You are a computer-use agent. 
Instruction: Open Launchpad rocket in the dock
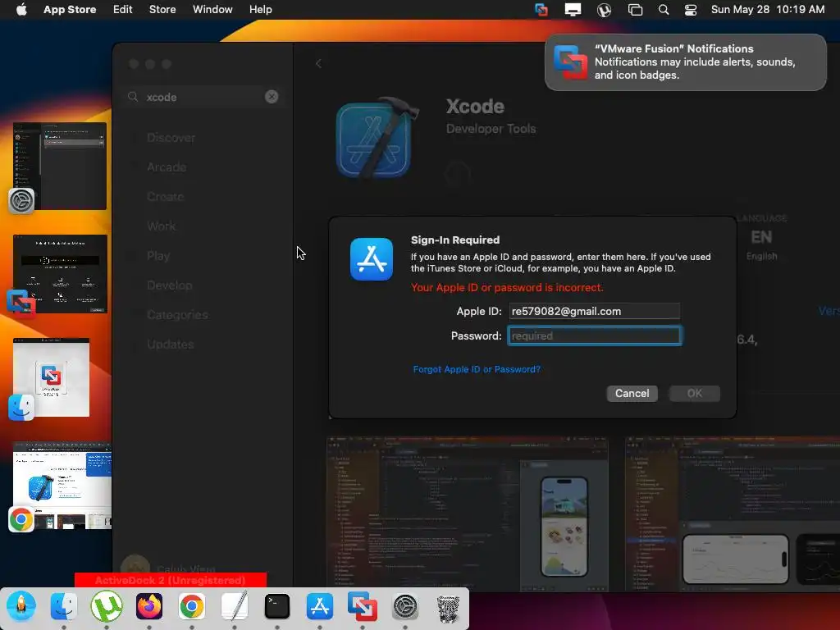(21, 606)
